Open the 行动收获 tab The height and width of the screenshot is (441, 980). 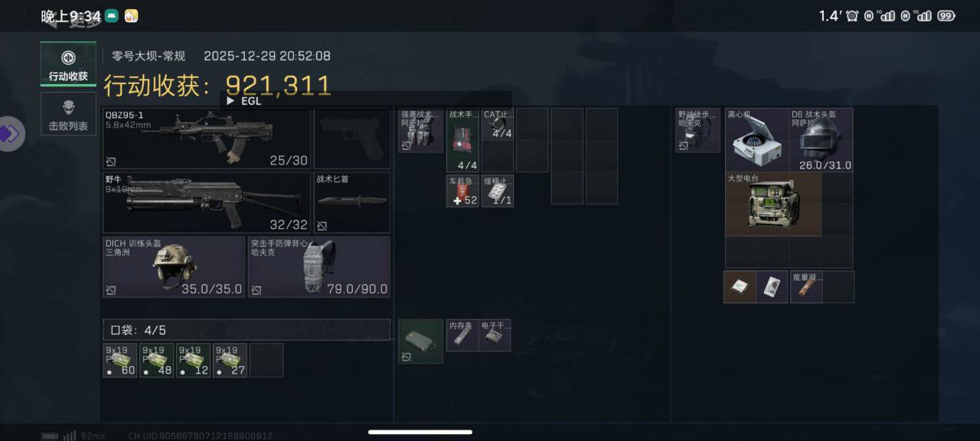click(x=68, y=64)
